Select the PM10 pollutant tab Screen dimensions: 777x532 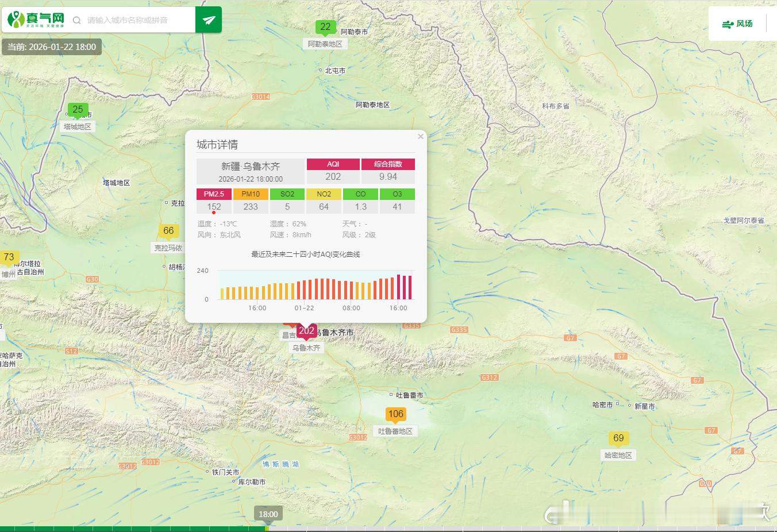tap(251, 194)
